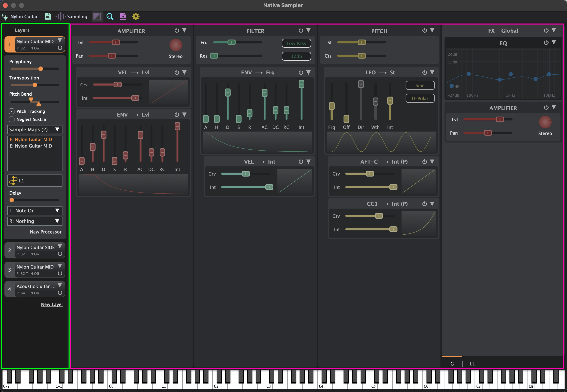Toggle power icon on FILTER module
The width and height of the screenshot is (567, 392).
[301, 30]
